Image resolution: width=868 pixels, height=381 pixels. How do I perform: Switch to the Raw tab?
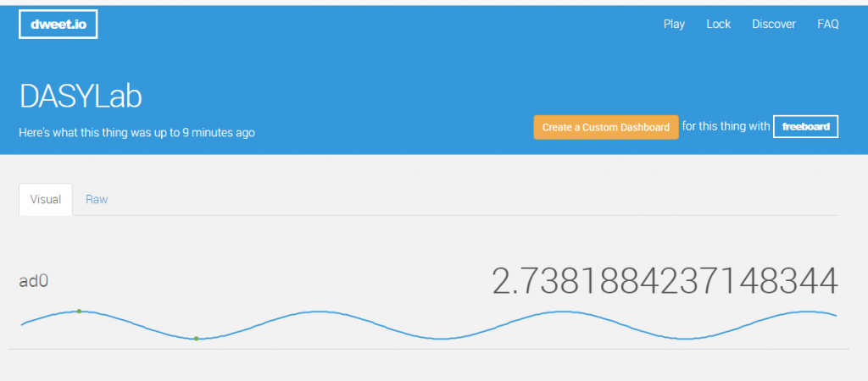(97, 199)
